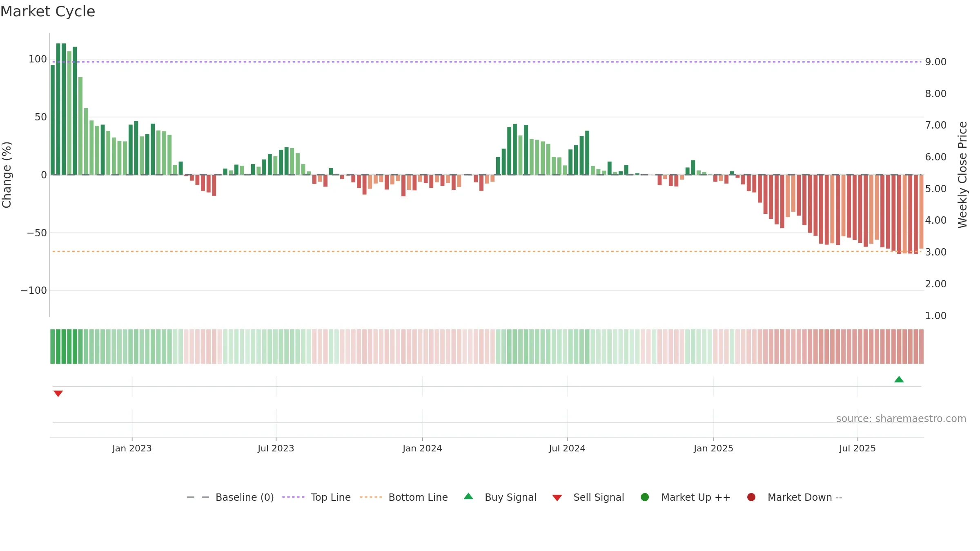Click the purple dotted top line in chart

point(486,62)
